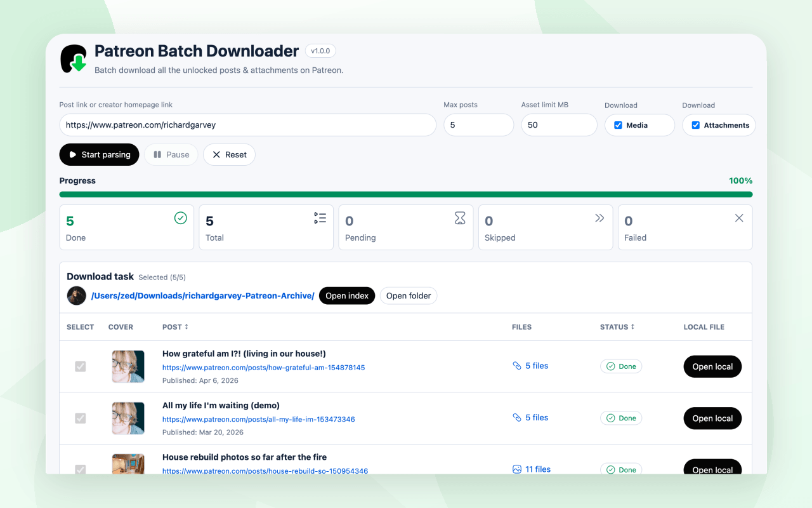Viewport: 812px width, 508px height.
Task: Click the Start parsing button
Action: pyautogui.click(x=99, y=154)
